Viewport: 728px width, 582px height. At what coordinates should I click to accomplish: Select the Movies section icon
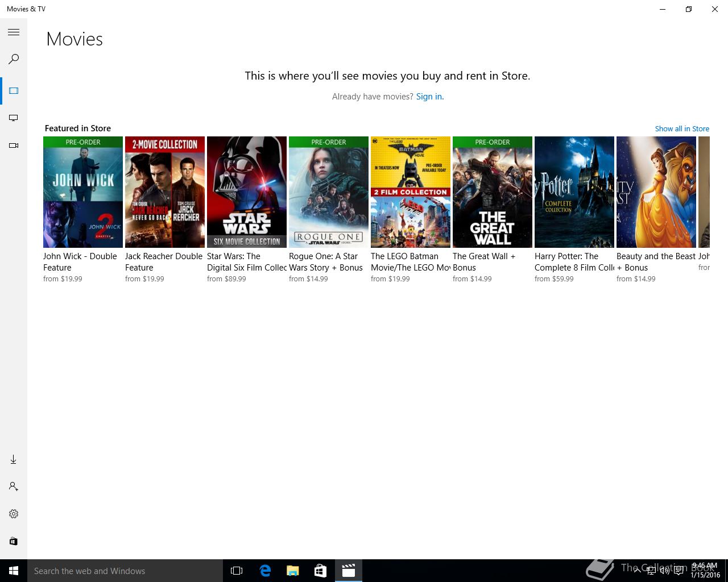pos(14,91)
